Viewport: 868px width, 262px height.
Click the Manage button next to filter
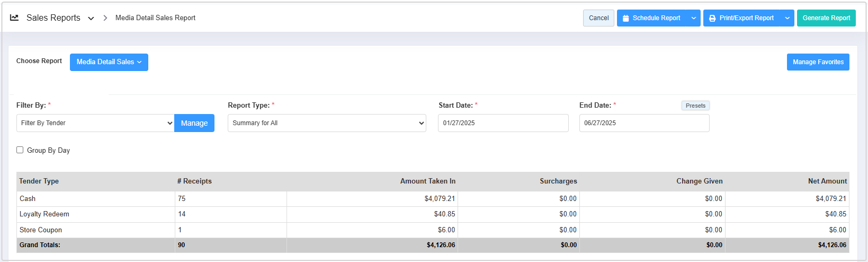tap(194, 123)
